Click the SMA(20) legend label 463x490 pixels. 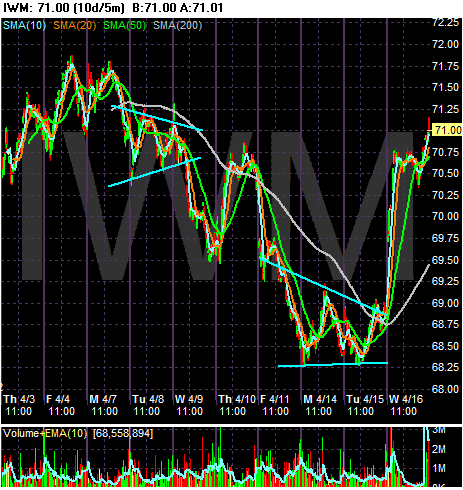click(75, 25)
